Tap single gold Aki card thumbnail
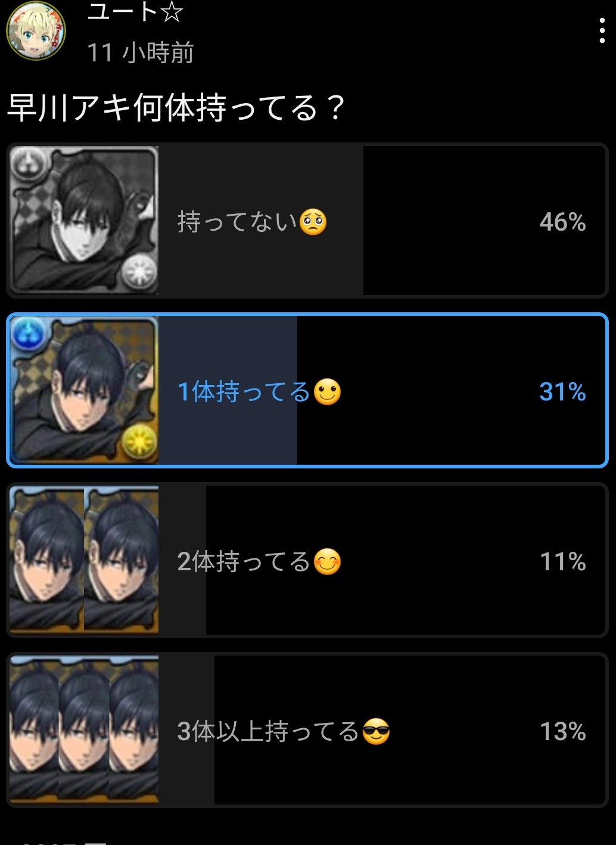Screen dimensions: 616x845 coord(84,390)
